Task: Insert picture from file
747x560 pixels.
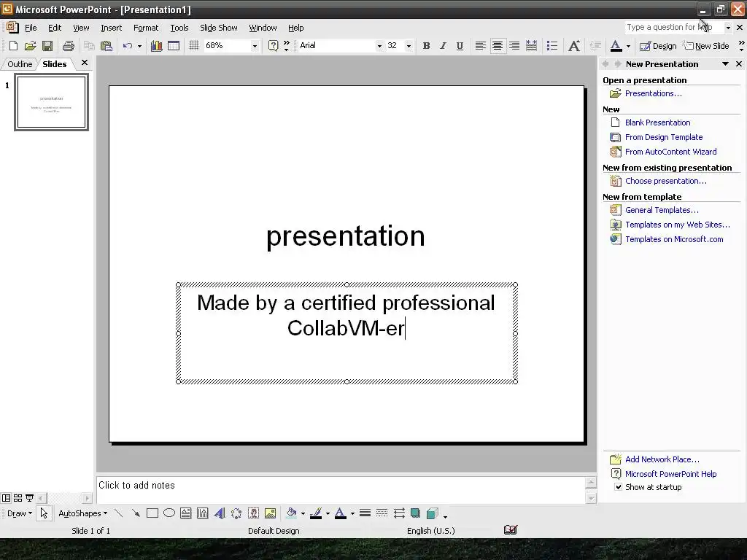Action: 270,513
